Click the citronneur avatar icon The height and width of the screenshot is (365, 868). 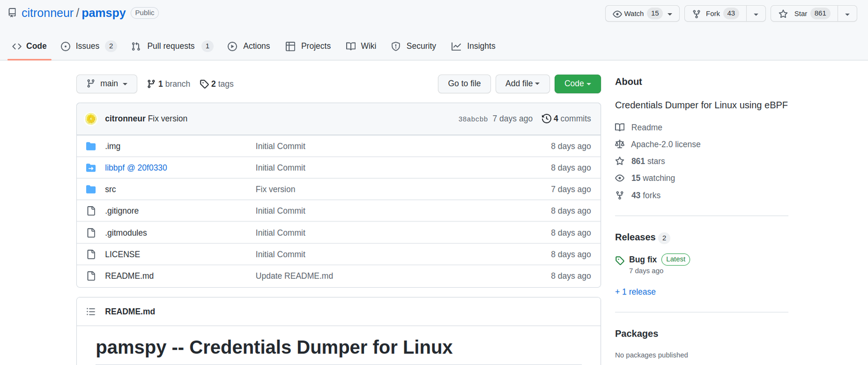point(91,119)
